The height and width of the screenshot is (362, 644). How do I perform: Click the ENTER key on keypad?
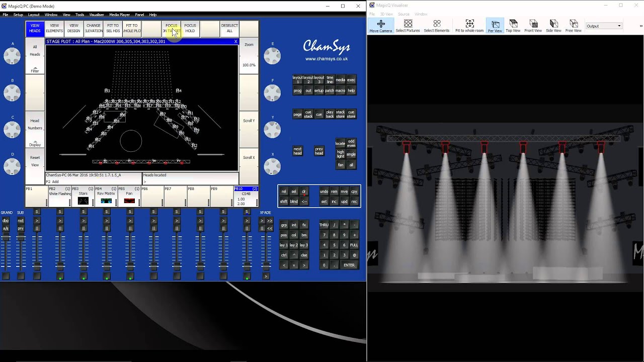click(x=349, y=265)
